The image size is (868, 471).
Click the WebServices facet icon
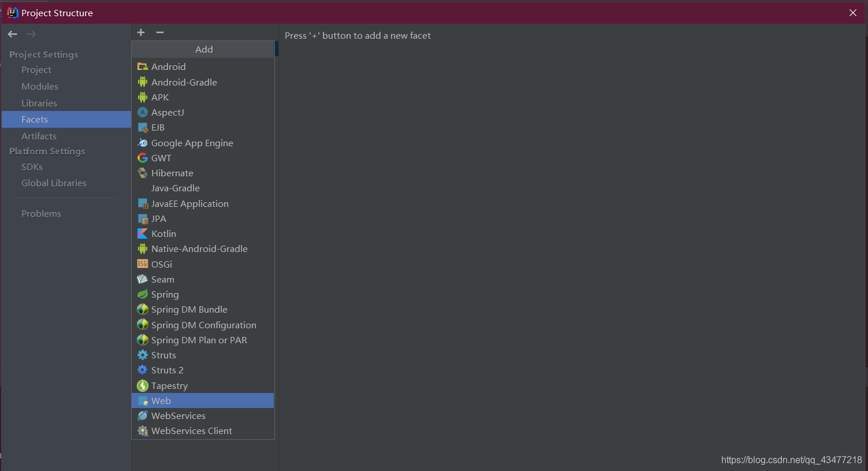coord(143,416)
